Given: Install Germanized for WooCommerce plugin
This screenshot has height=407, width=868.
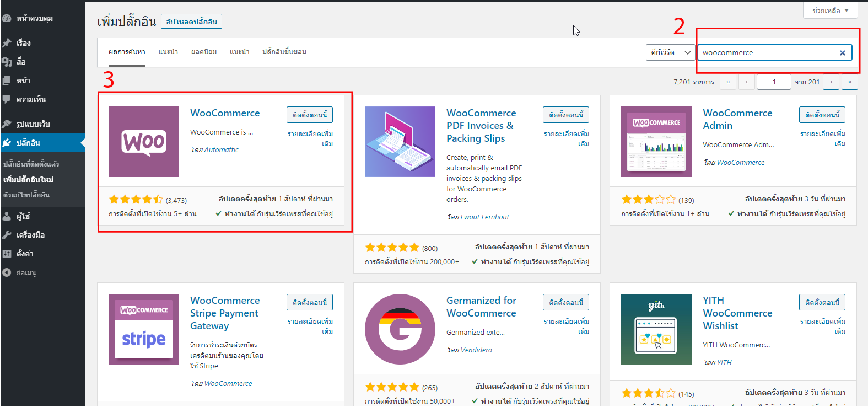Looking at the screenshot, I should pos(566,302).
